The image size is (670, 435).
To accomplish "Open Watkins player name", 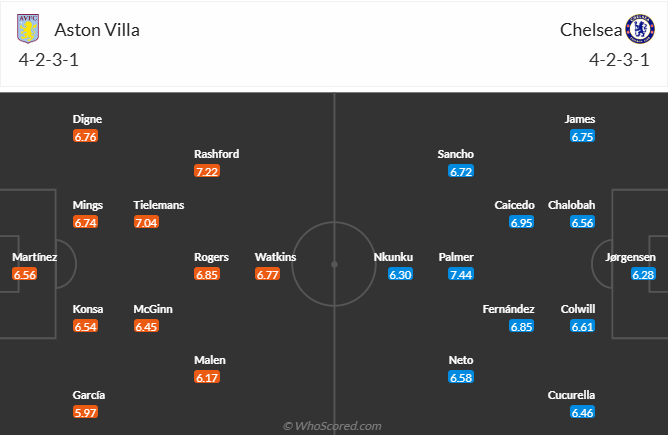I will pos(275,257).
